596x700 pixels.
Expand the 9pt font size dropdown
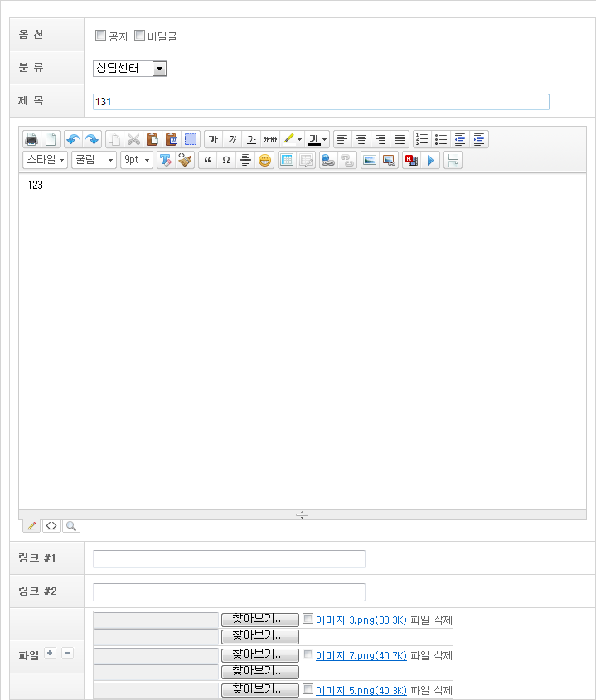pos(137,161)
